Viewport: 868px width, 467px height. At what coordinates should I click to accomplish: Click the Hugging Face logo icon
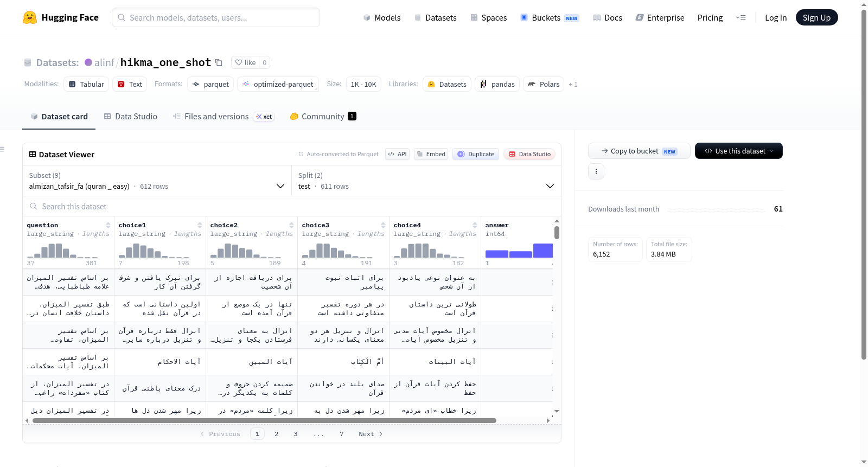[x=30, y=17]
